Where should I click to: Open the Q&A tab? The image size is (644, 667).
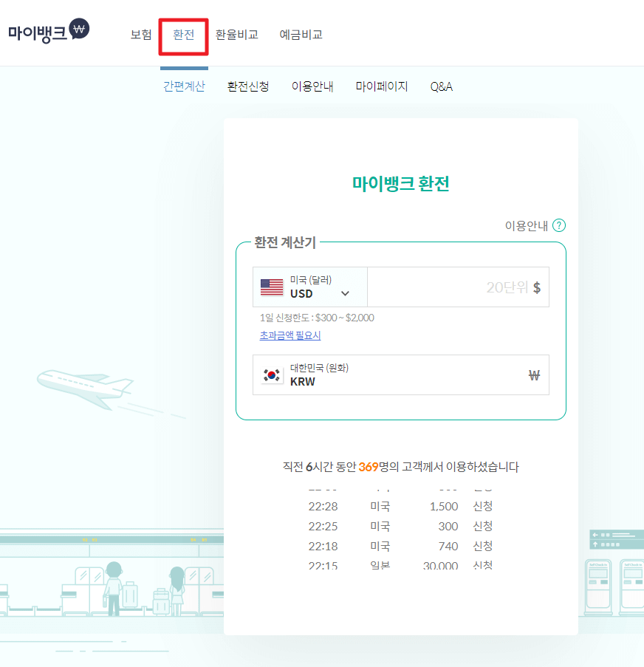click(x=441, y=86)
